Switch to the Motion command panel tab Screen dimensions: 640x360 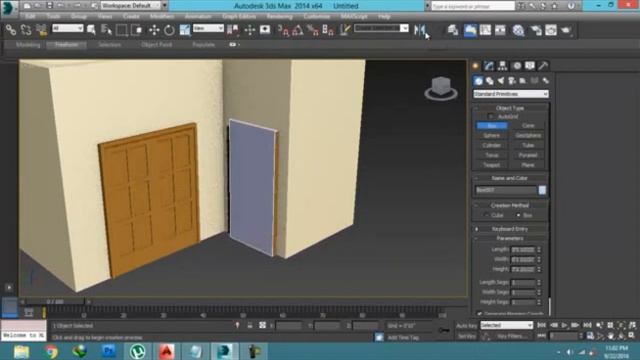[x=517, y=66]
